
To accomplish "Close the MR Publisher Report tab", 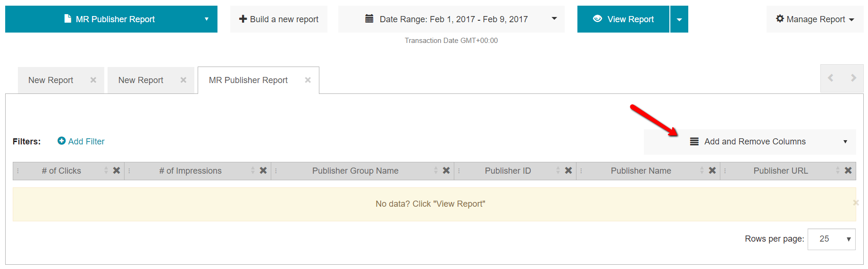I will [308, 80].
